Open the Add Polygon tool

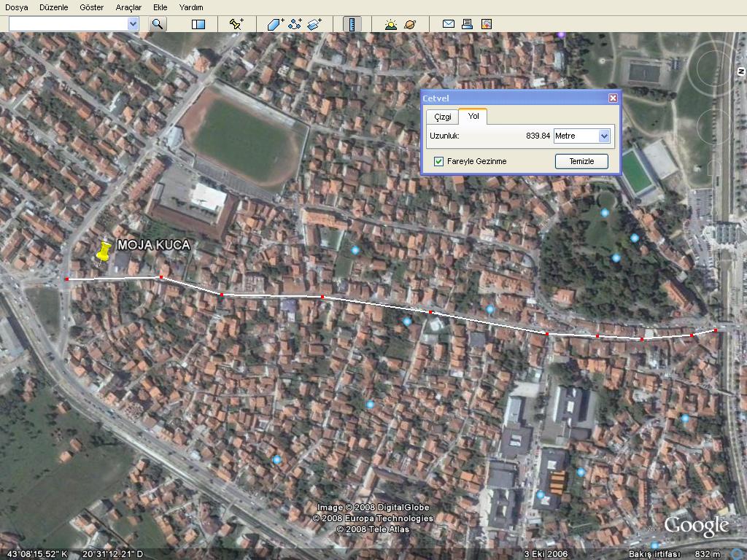click(x=274, y=24)
